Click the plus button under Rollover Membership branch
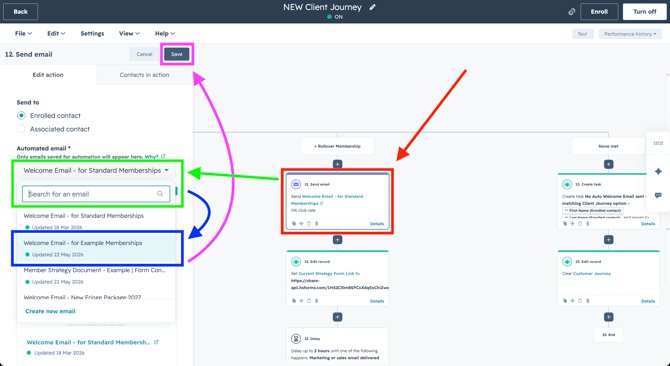 (338, 164)
